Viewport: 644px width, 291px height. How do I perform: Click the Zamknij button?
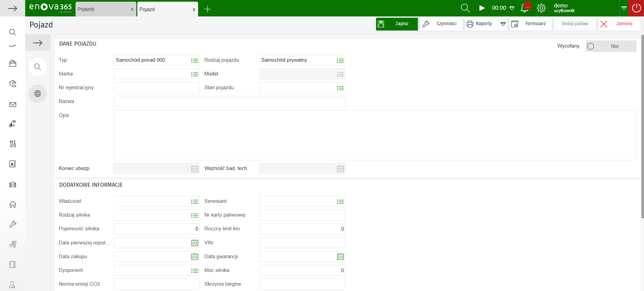tap(619, 24)
